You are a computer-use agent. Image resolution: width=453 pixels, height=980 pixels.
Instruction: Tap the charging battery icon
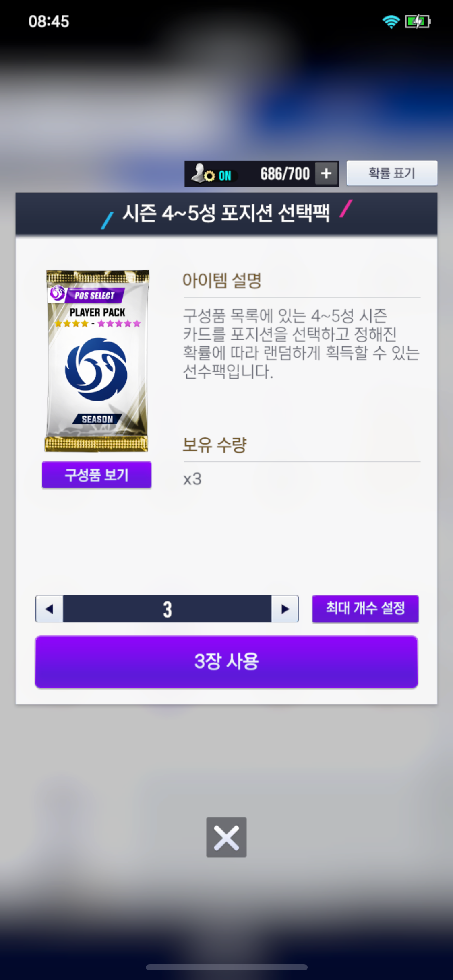[418, 21]
